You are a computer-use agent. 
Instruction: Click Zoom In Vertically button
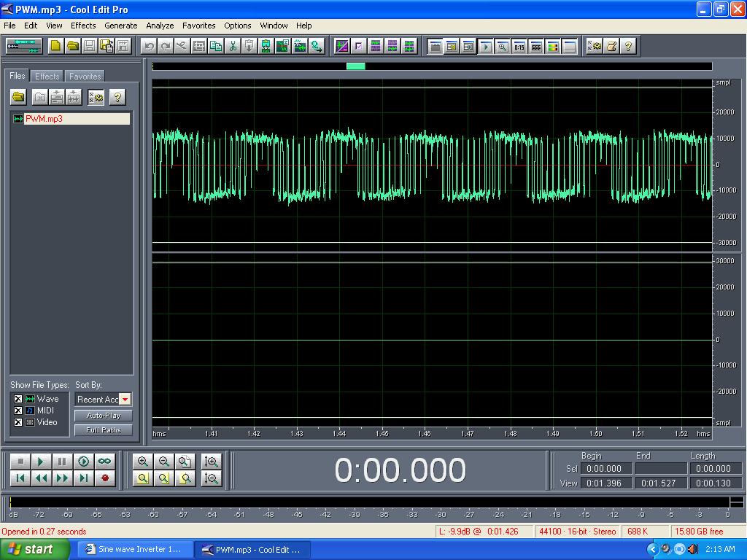(212, 462)
